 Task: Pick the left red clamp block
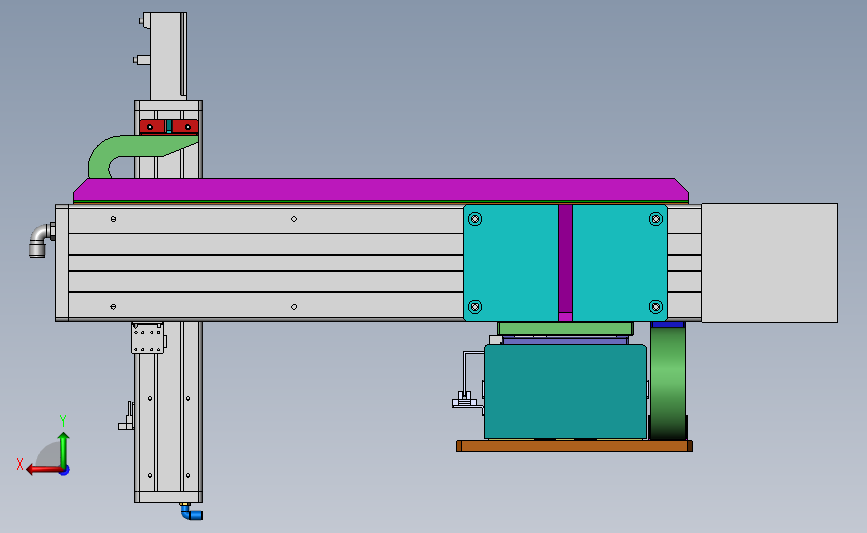coord(152,127)
